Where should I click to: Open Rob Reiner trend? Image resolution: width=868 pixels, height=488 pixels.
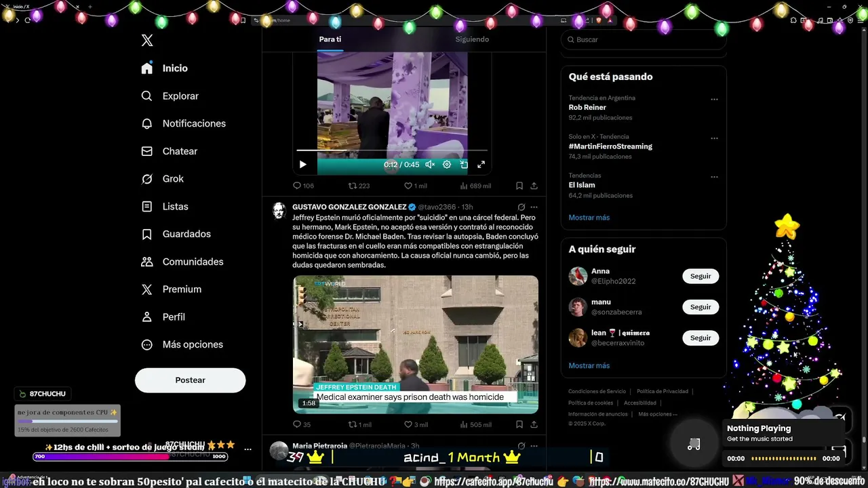(587, 108)
